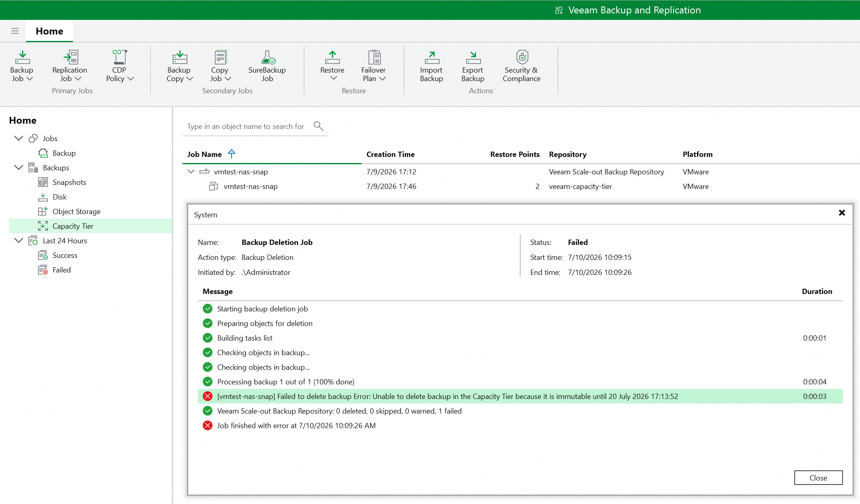The height and width of the screenshot is (504, 860).
Task: Select 'Building tasks list' log entry
Action: tap(520, 338)
